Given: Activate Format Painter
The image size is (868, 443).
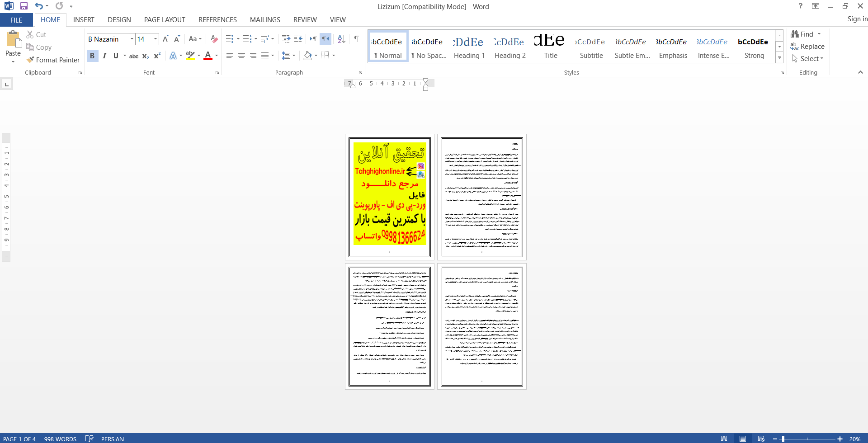Looking at the screenshot, I should click(53, 60).
